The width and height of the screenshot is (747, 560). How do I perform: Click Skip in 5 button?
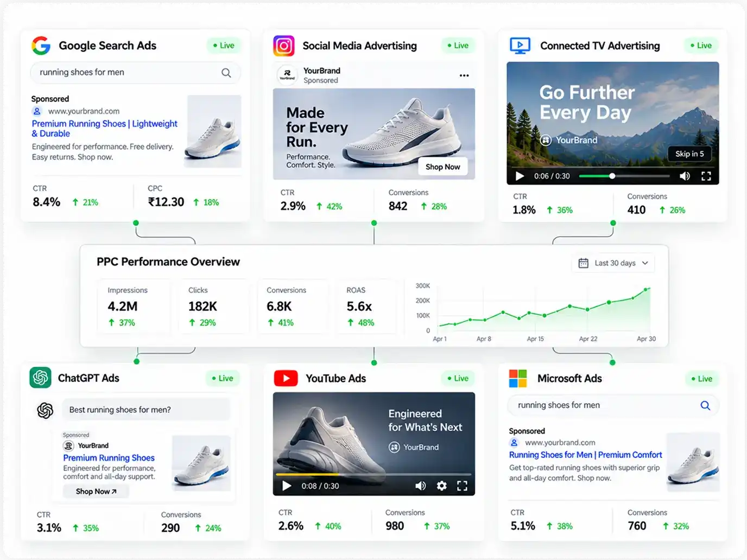689,154
